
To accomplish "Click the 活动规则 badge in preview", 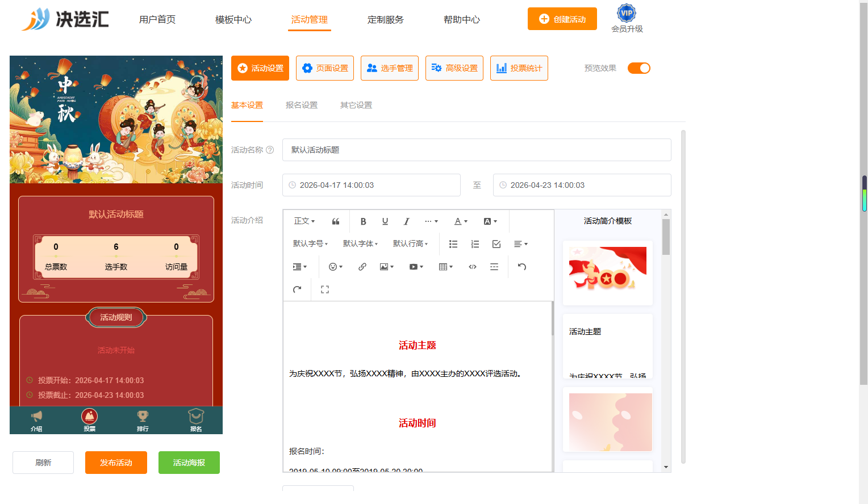I will pos(116,317).
